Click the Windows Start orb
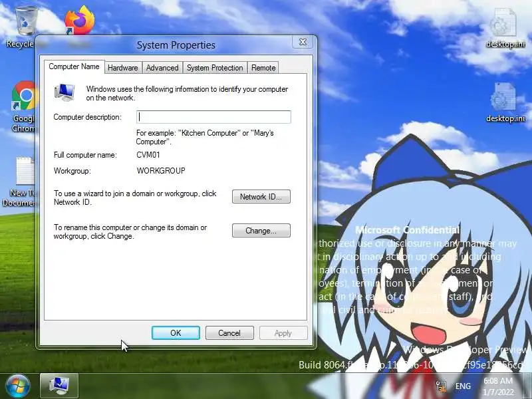This screenshot has width=532, height=399. pyautogui.click(x=17, y=386)
